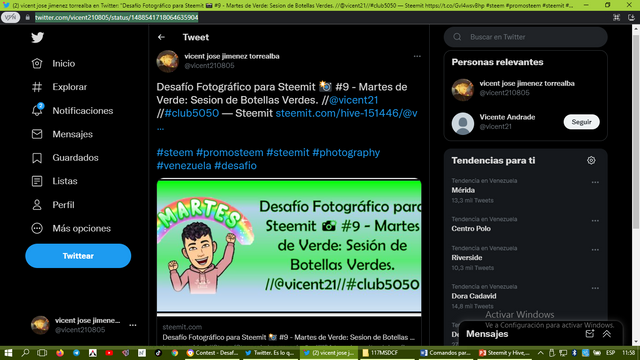Click #steemit hashtag
The height and width of the screenshot is (360, 640).
[x=288, y=152]
